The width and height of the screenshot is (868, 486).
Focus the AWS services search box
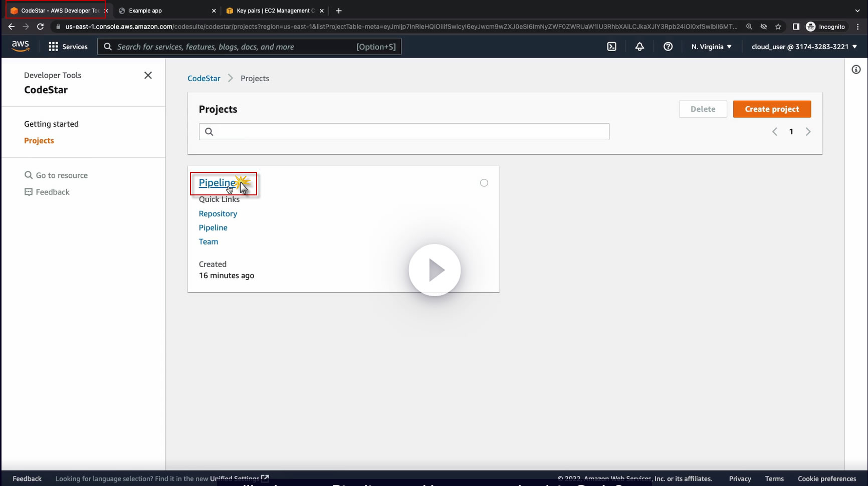tap(249, 47)
